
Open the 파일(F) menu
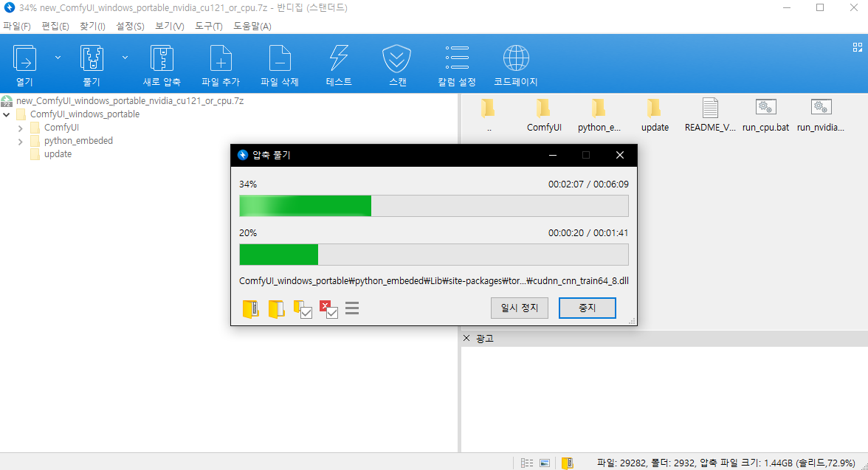tap(16, 26)
